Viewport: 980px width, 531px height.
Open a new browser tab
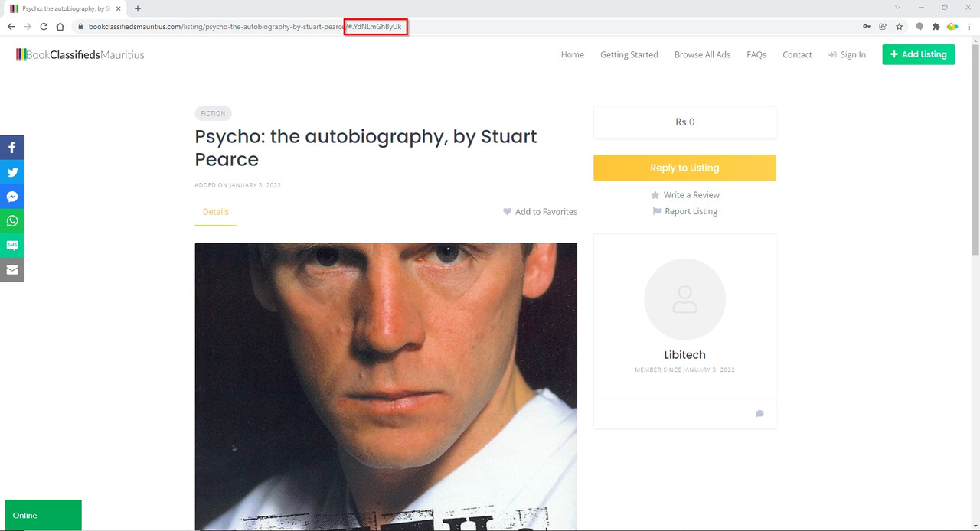click(138, 8)
